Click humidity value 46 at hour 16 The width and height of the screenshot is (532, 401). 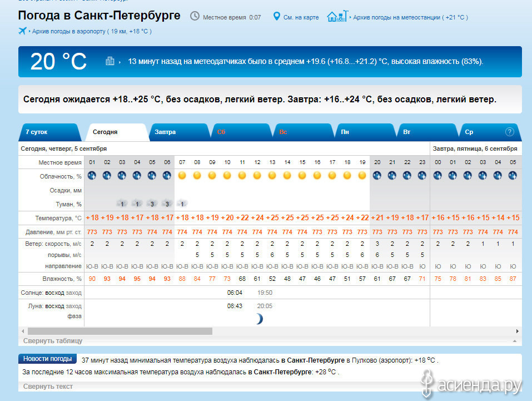[317, 279]
